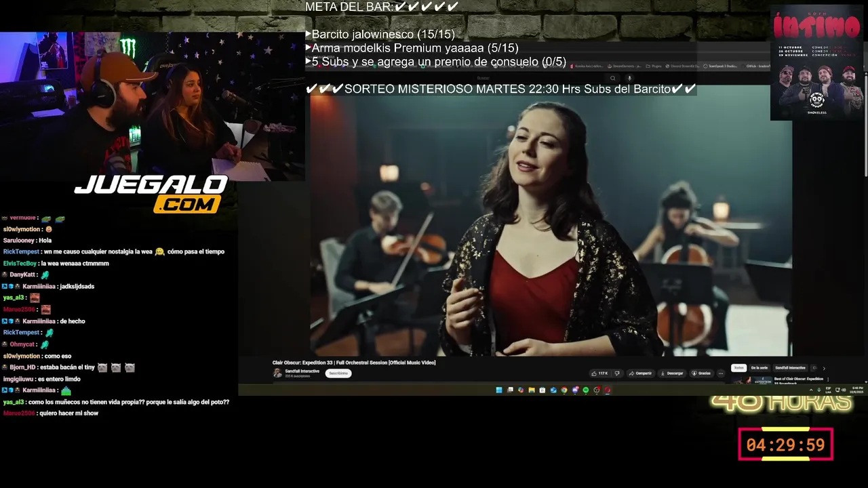Image resolution: width=868 pixels, height=488 pixels.
Task: Click Marus2506's 'quiero hacer mi show' message
Action: point(50,413)
